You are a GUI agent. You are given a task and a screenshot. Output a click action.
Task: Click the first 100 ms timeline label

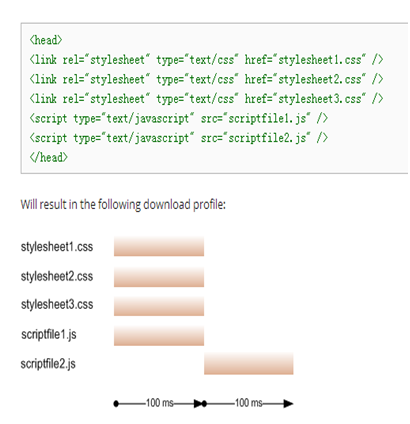[x=160, y=403]
